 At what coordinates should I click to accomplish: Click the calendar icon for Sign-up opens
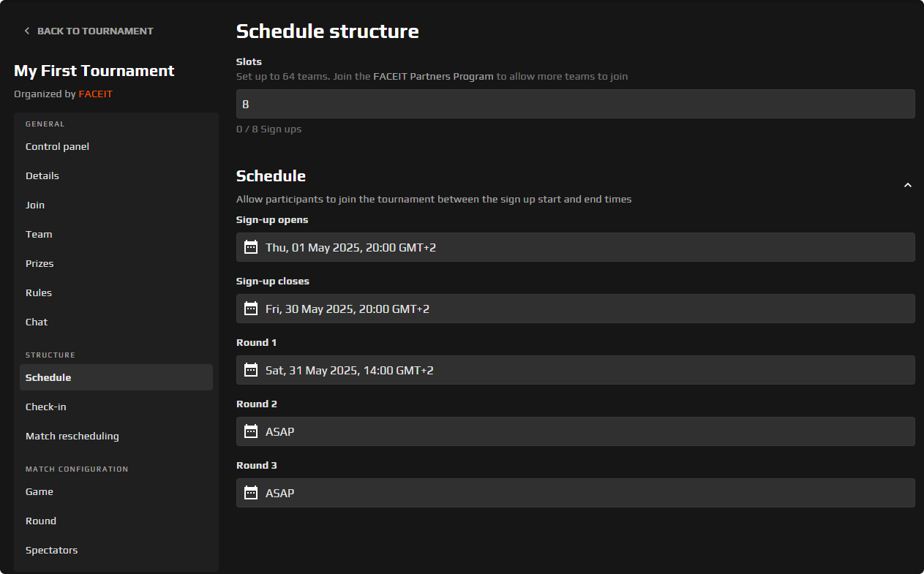[251, 247]
